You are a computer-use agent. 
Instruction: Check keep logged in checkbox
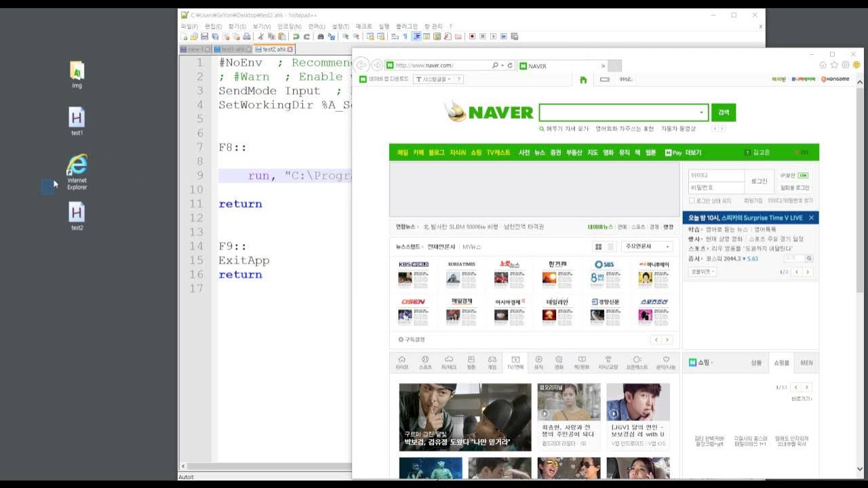[x=692, y=201]
